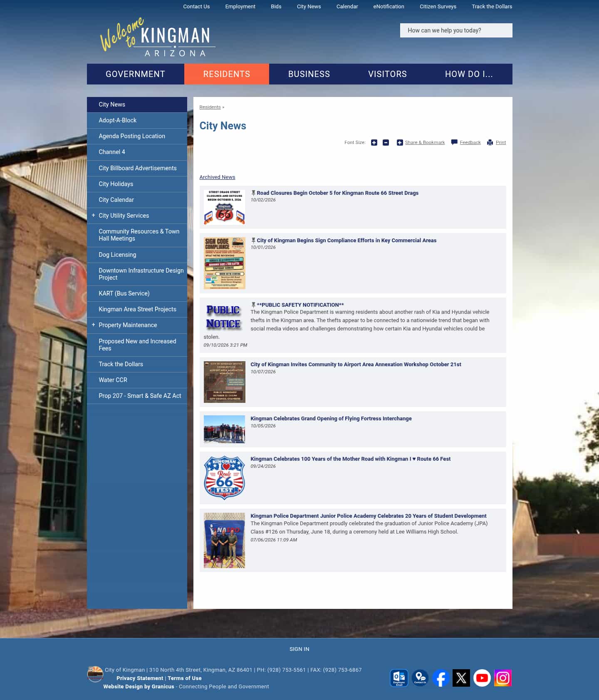Open the Employee Email icon in footer
599x700 pixels.
point(399,678)
